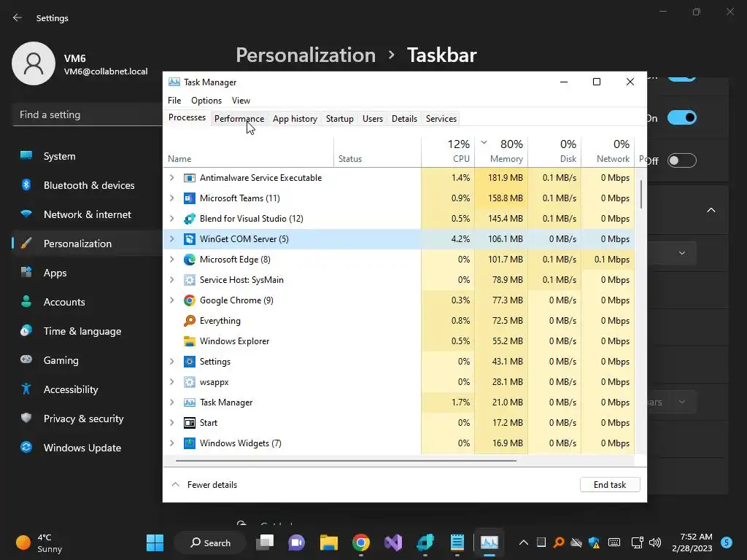Viewport: 747px width, 560px height.
Task: Open Google Chrome from the taskbar
Action: (x=361, y=542)
